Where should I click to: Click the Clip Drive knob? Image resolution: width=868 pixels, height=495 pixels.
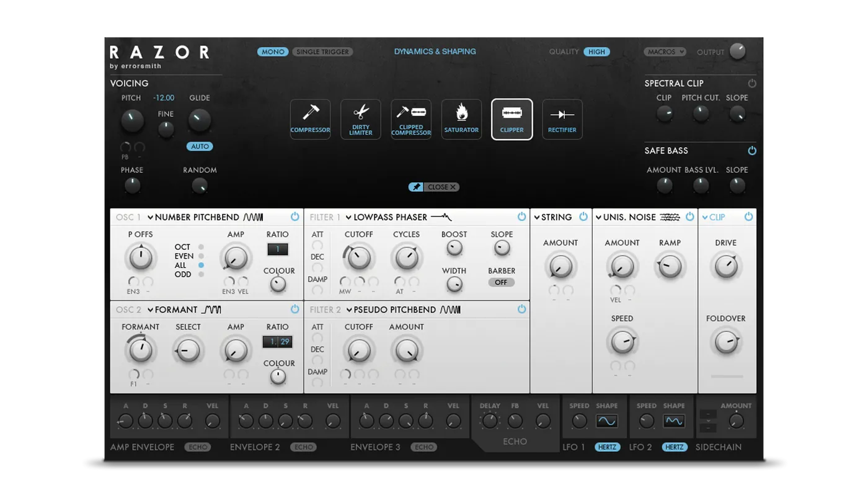[x=725, y=266]
